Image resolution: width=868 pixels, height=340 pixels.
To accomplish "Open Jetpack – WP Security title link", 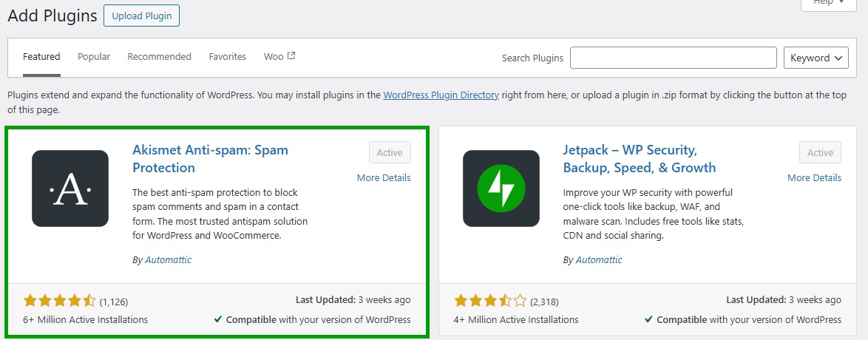I will (x=640, y=159).
